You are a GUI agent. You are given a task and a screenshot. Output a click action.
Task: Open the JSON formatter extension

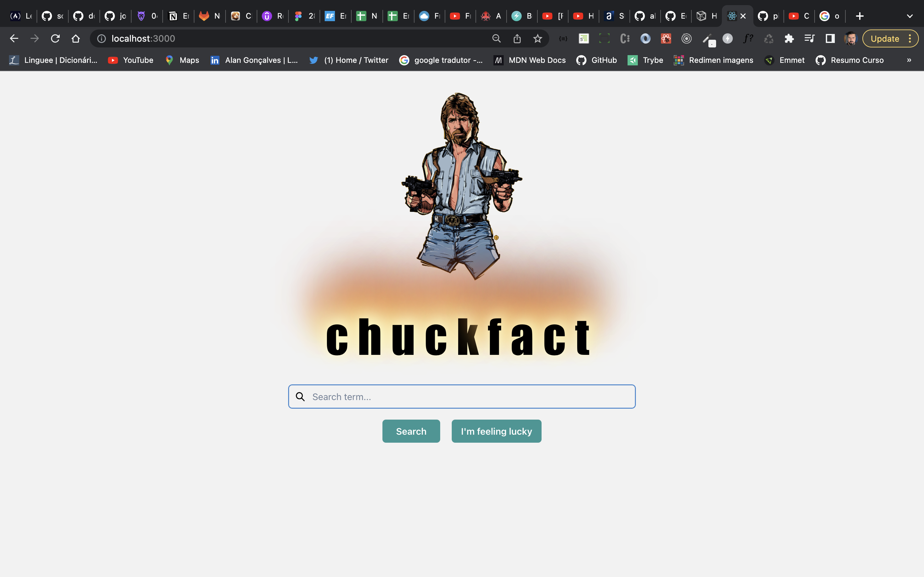[563, 38]
